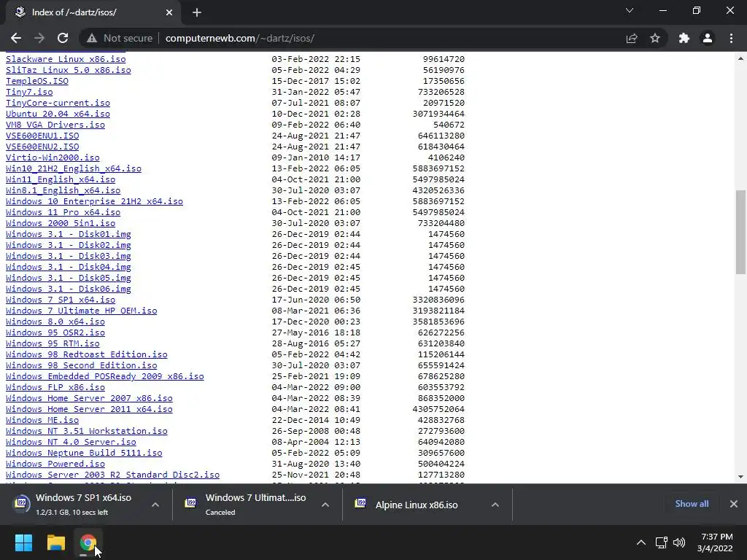This screenshot has width=747, height=560.
Task: Open the Tiny7.iso link
Action: point(29,92)
